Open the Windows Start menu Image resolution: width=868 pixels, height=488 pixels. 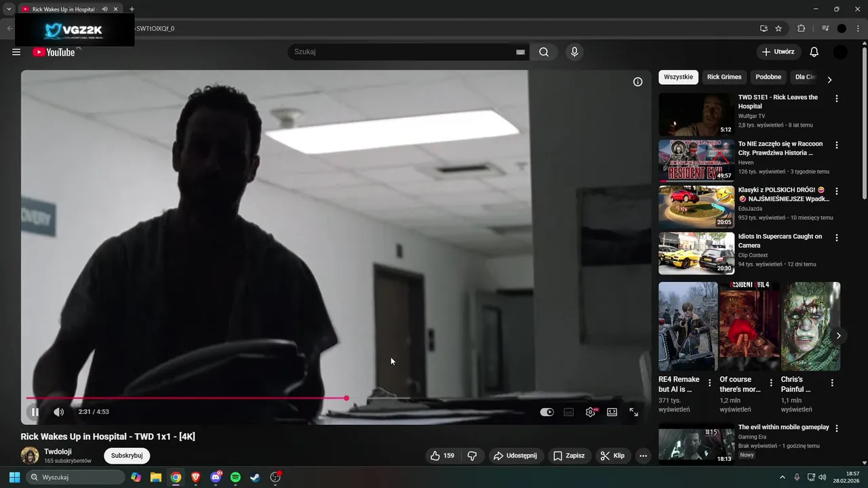[14, 477]
